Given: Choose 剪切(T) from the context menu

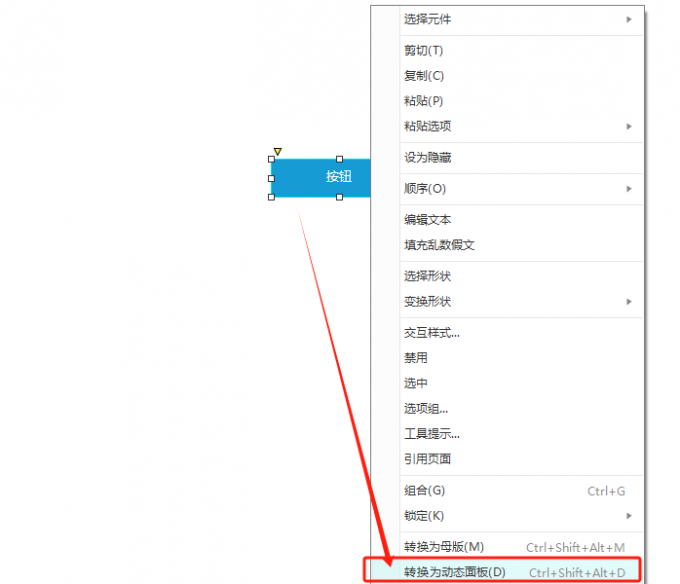Looking at the screenshot, I should pyautogui.click(x=507, y=51).
